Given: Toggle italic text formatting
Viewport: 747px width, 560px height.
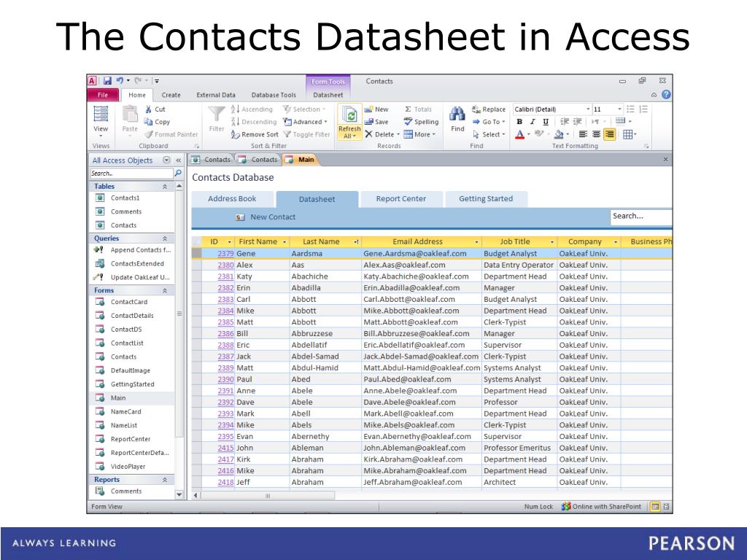Looking at the screenshot, I should pyautogui.click(x=532, y=122).
